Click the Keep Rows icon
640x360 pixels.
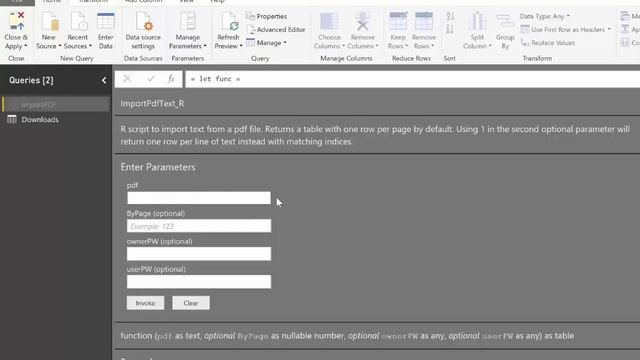click(398, 21)
